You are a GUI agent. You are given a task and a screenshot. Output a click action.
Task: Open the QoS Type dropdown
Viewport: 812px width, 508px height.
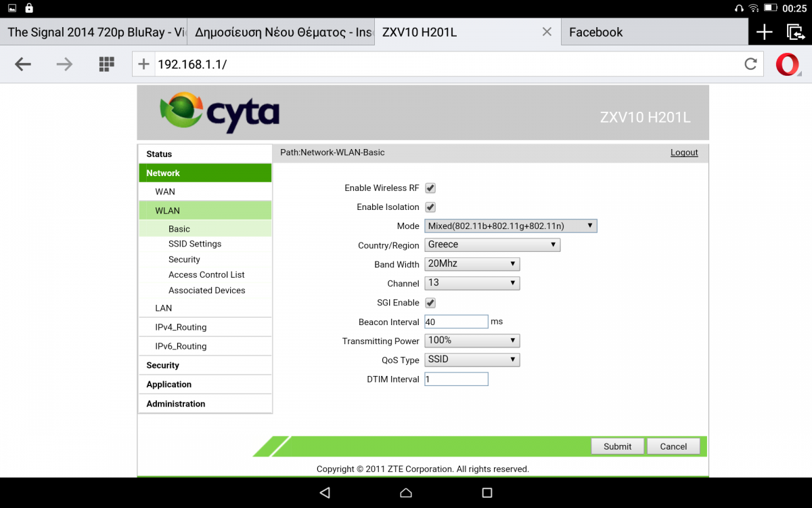coord(472,359)
